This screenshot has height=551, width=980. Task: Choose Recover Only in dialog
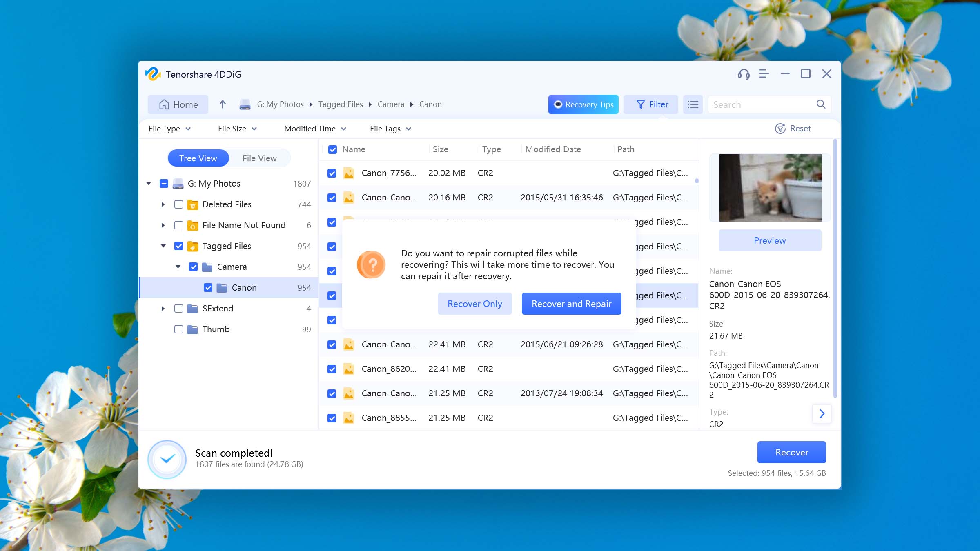pyautogui.click(x=474, y=304)
